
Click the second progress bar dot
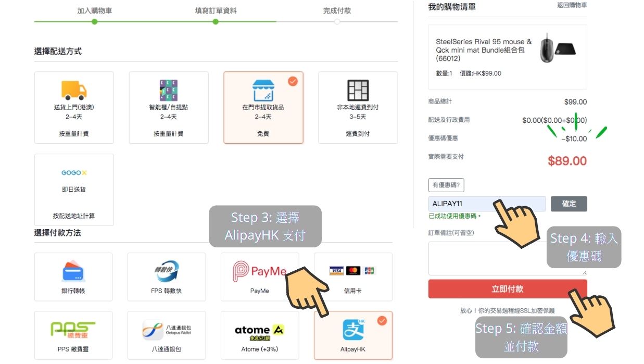(x=216, y=21)
